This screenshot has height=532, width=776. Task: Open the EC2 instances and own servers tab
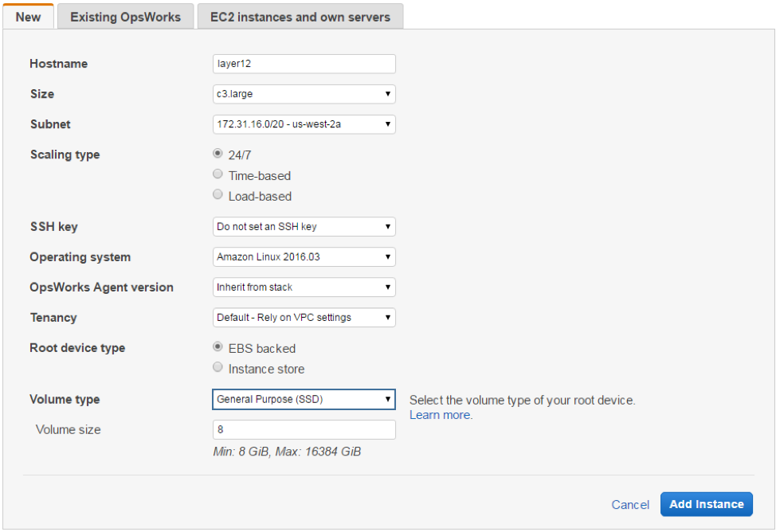coord(300,17)
